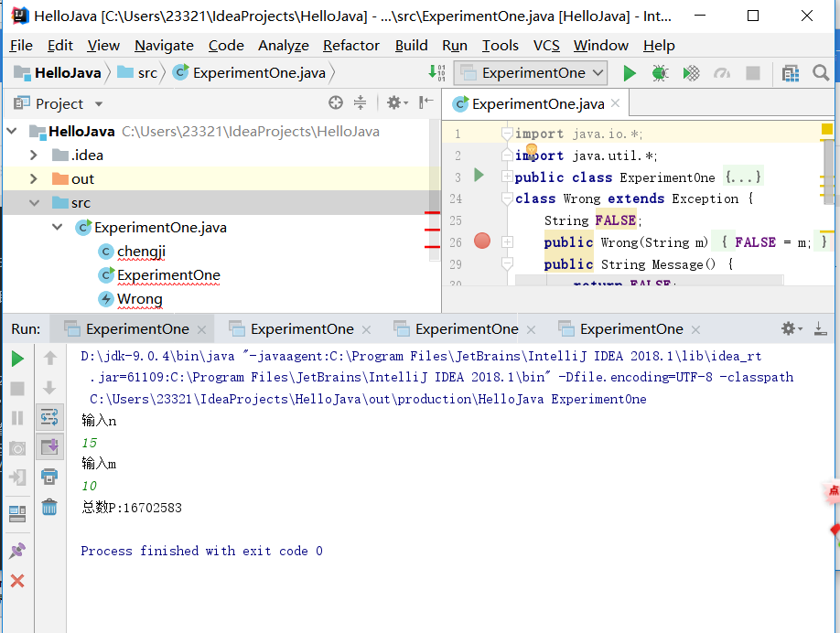This screenshot has height=633, width=840.
Task: Close the ExperimentOne.java editor tab
Action: [x=616, y=102]
